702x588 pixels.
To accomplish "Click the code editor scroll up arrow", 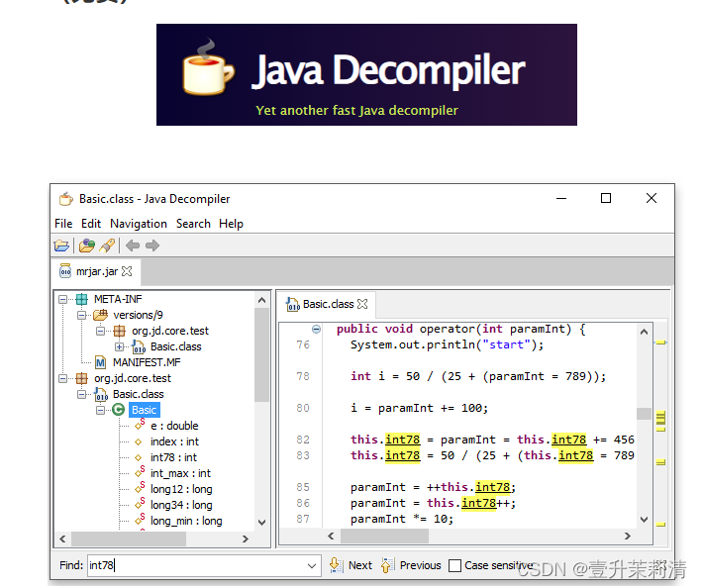I will [x=644, y=332].
